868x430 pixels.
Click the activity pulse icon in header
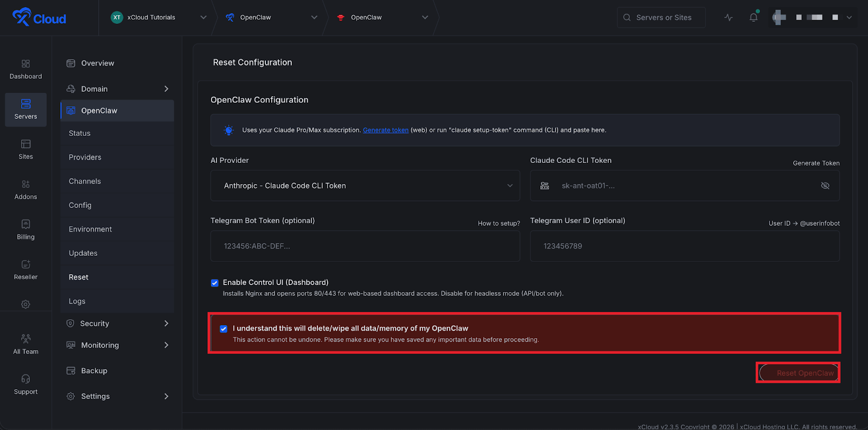tap(729, 17)
